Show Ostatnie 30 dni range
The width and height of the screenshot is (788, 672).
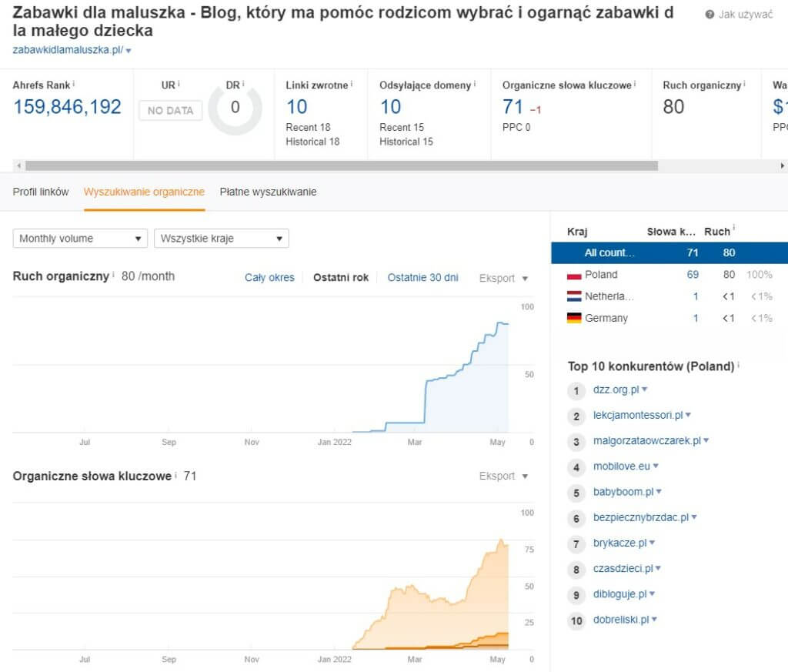click(x=422, y=277)
